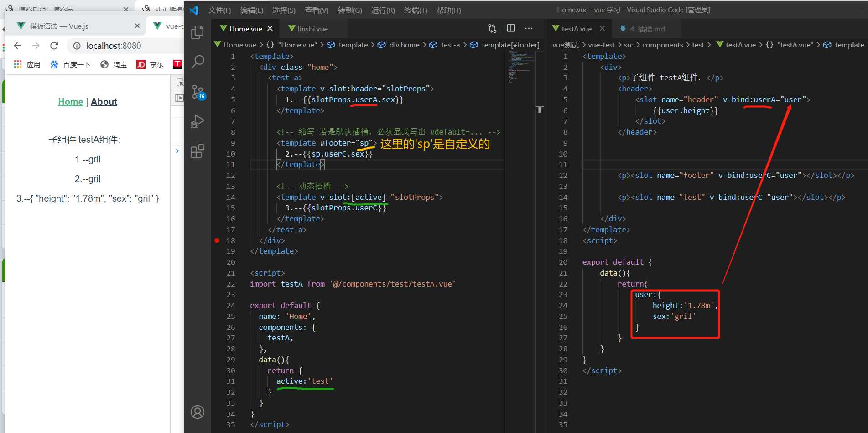Go back in the browser
This screenshot has height=433, width=868.
click(x=18, y=46)
